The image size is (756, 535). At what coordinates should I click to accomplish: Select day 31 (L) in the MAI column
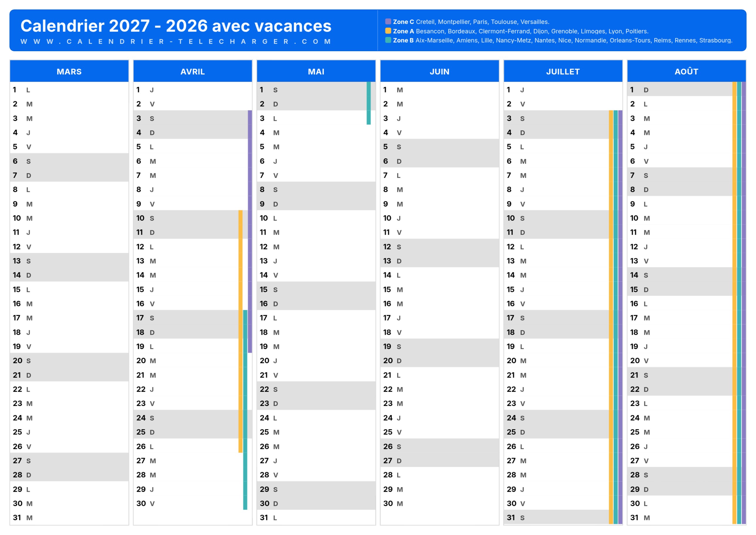tap(316, 517)
